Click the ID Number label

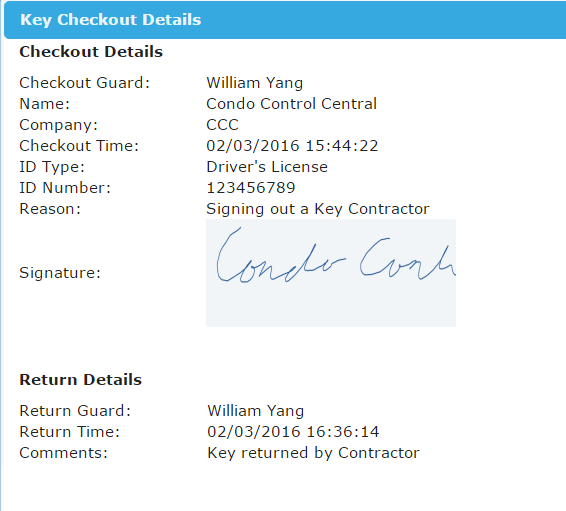[x=65, y=188]
